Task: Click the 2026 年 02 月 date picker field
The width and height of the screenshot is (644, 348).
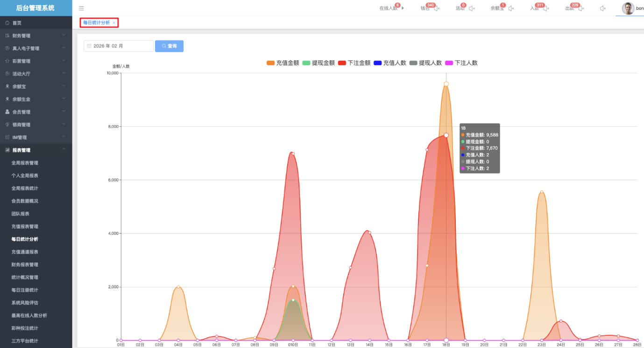Action: [119, 46]
